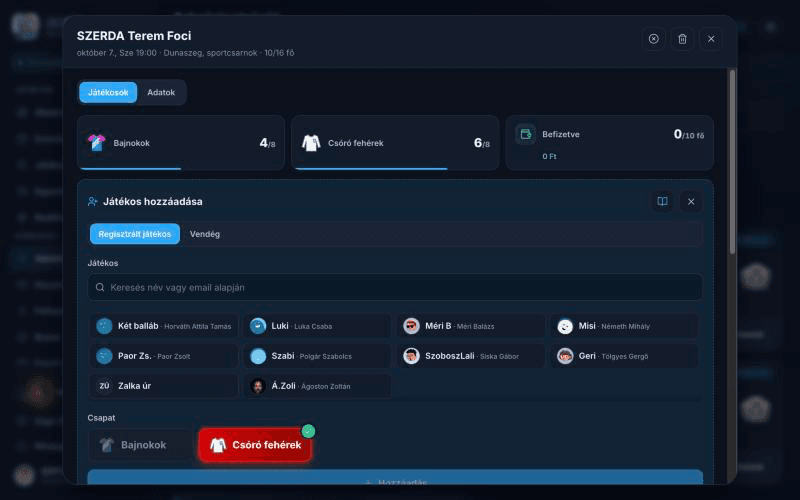Pick player Két balláb
The image size is (800, 500).
pos(164,326)
